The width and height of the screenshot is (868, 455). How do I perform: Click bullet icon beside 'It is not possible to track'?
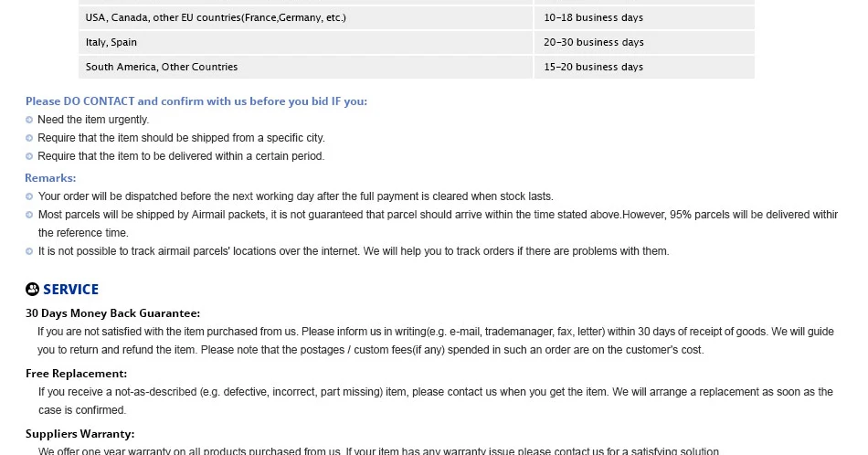coord(29,251)
